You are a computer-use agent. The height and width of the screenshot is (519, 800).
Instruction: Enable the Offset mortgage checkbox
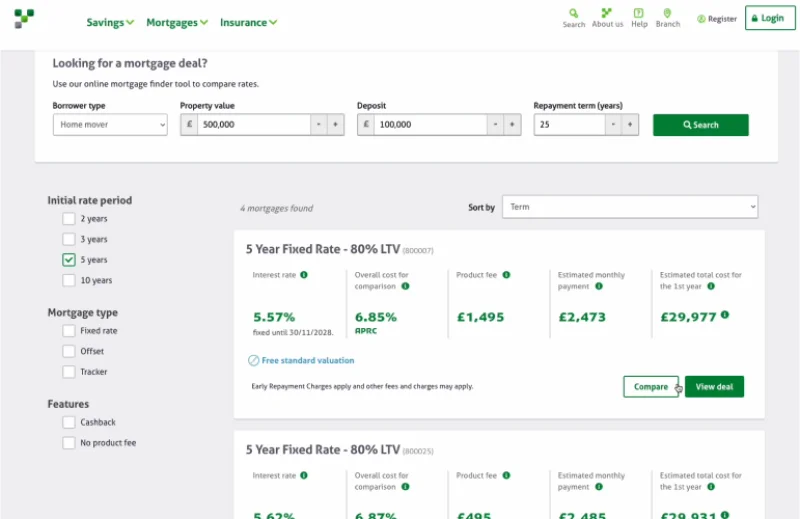tap(69, 351)
